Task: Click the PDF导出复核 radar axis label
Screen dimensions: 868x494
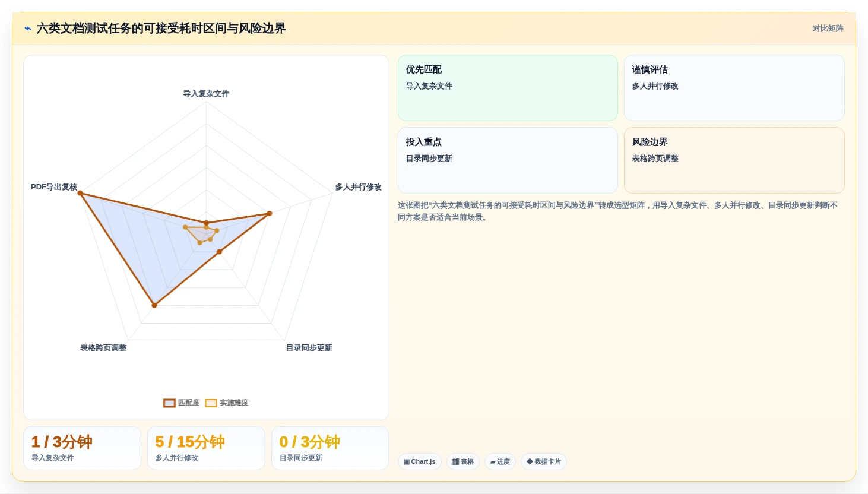Action: click(x=54, y=187)
